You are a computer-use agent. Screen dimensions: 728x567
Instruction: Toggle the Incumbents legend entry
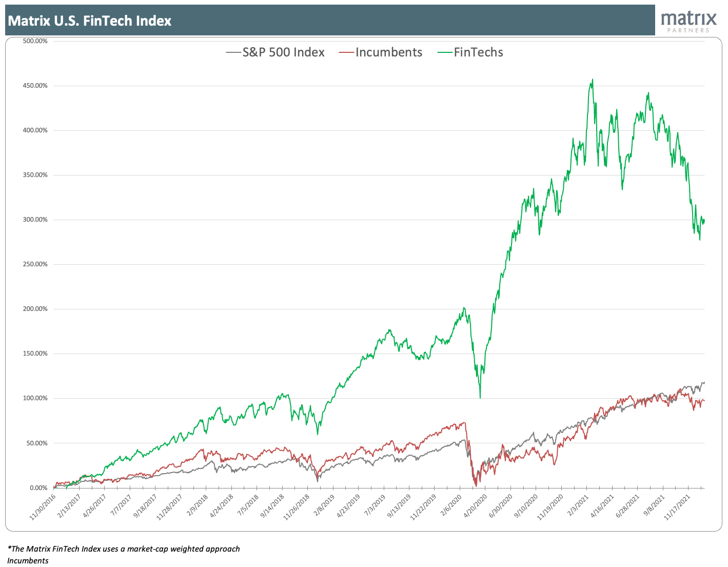pyautogui.click(x=389, y=52)
